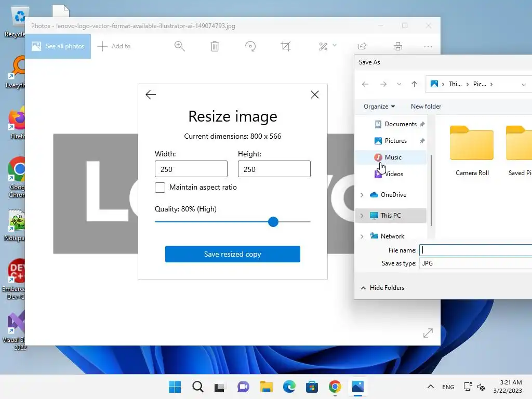The height and width of the screenshot is (399, 532).
Task: Open the three-dots more menu in Photos
Action: (428, 46)
